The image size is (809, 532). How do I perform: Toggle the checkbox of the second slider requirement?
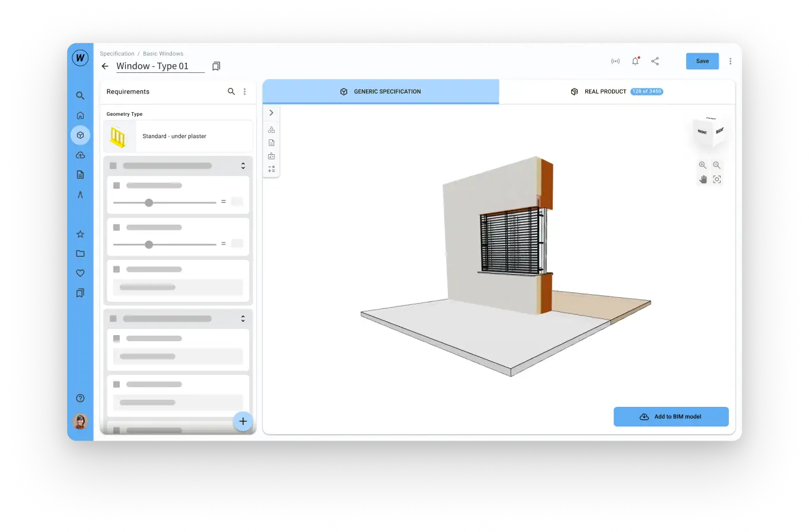click(x=117, y=228)
